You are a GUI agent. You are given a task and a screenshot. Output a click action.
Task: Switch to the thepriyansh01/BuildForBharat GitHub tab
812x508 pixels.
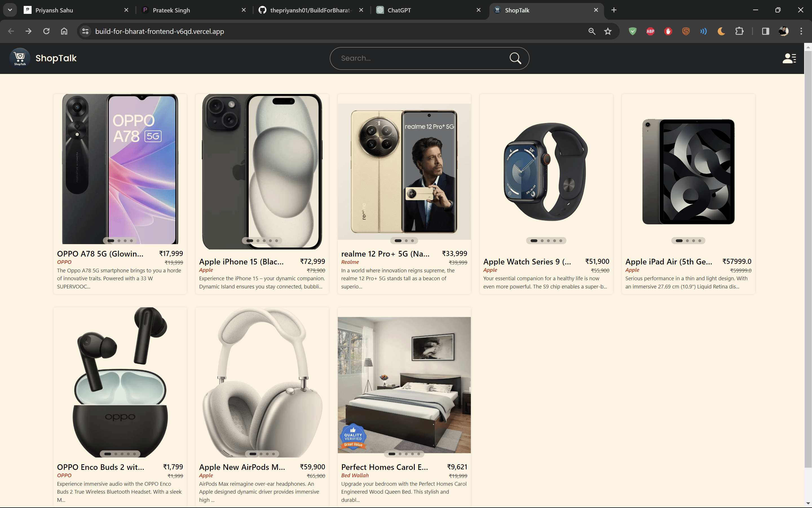tap(312, 10)
